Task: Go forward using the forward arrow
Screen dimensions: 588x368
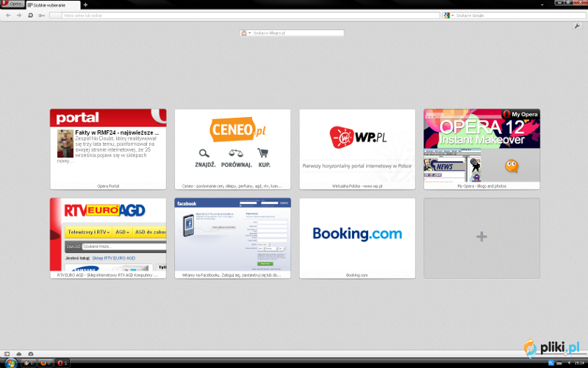Action: (19, 15)
